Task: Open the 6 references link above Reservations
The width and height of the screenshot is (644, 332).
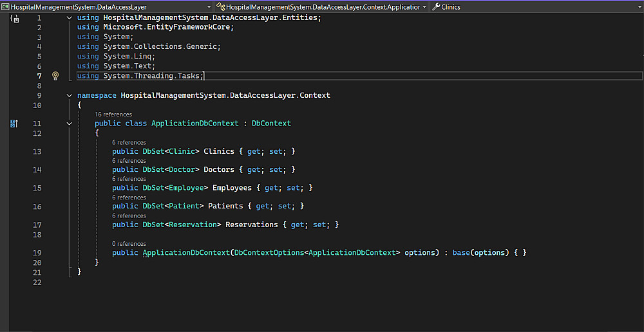Action: [x=129, y=216]
